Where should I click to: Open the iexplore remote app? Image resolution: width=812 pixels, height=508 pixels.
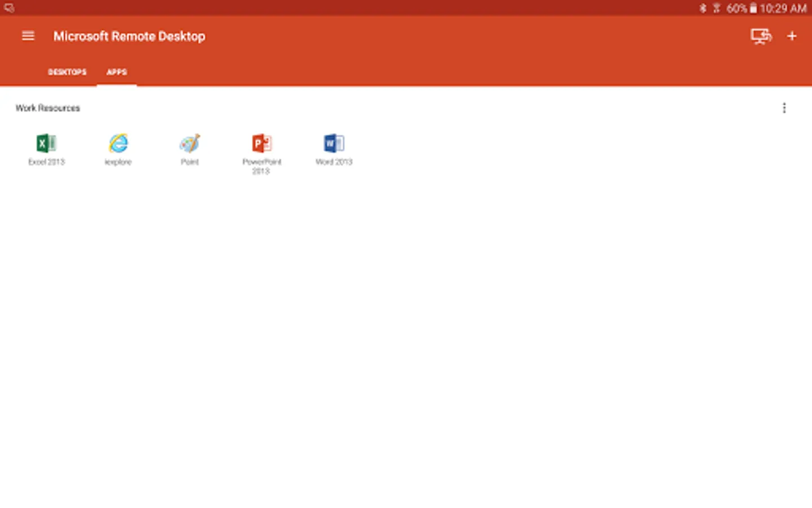click(118, 150)
